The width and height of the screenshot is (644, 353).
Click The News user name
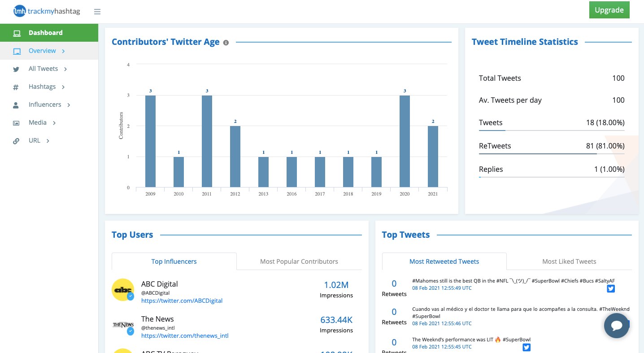coord(157,319)
